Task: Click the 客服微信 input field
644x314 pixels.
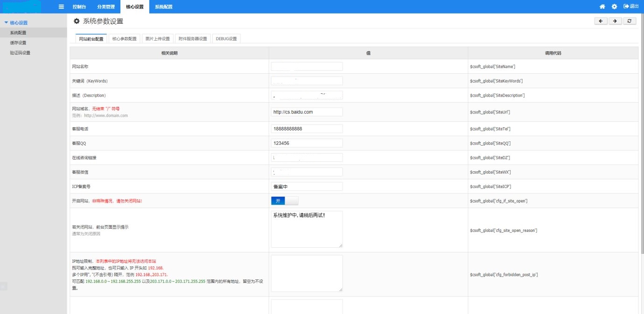Action: click(x=307, y=172)
